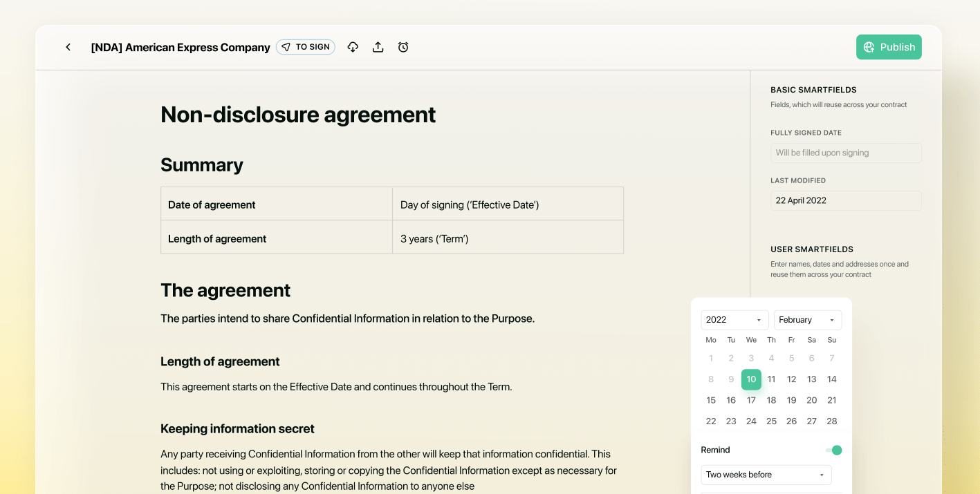This screenshot has width=980, height=494.
Task: Click the document title [NDA] American Express Company
Action: [180, 46]
